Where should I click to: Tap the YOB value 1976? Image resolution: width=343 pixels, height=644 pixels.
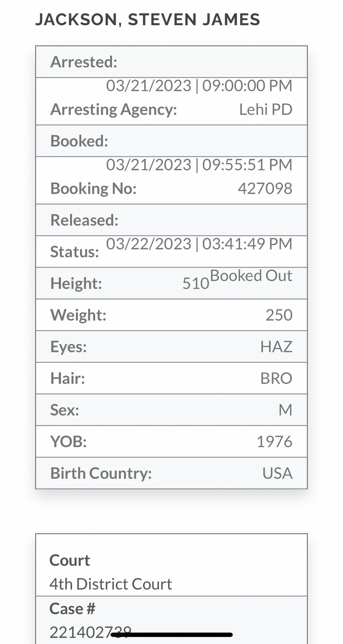[x=274, y=441]
